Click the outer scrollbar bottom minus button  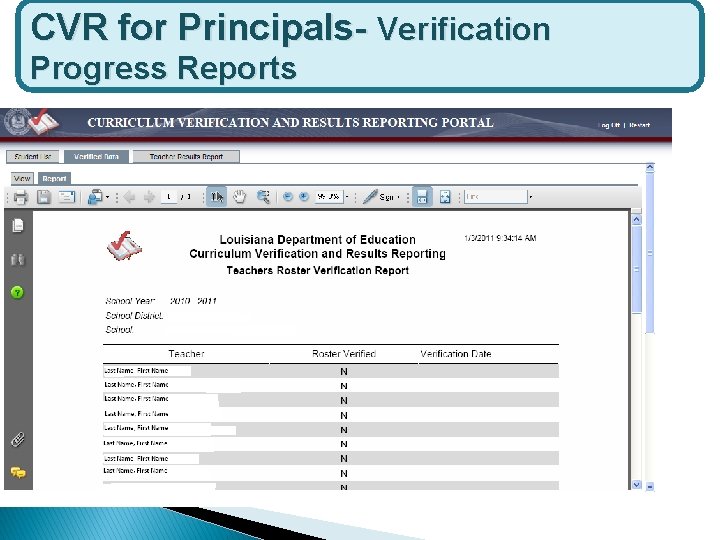(x=650, y=486)
